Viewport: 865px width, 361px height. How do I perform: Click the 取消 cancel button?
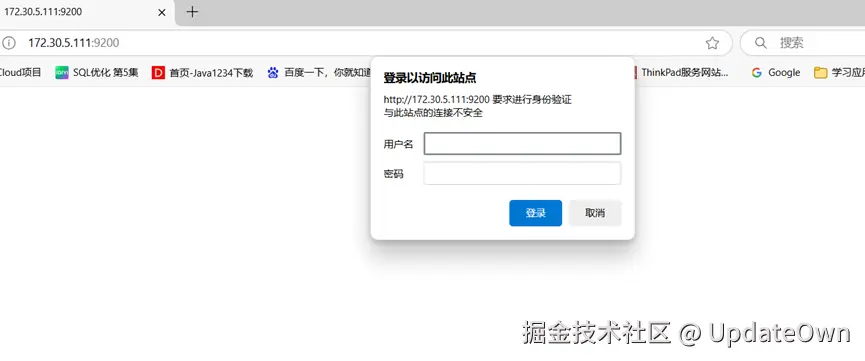595,213
